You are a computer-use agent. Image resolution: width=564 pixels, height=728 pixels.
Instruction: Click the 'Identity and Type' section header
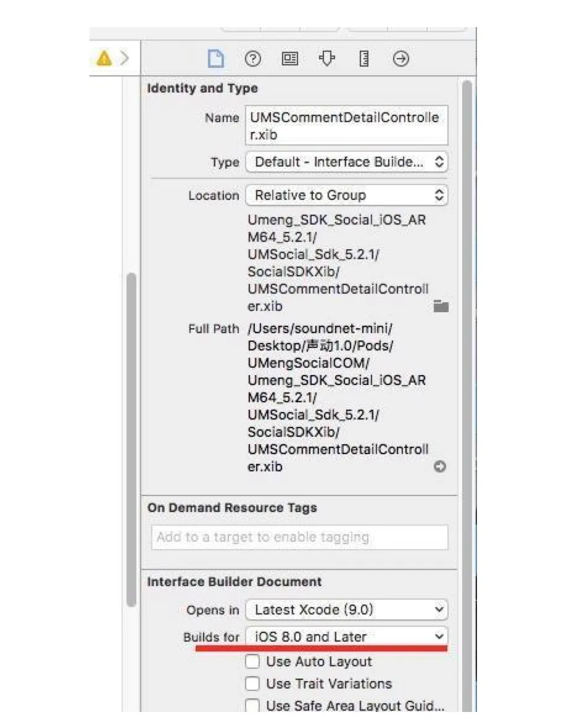[202, 88]
